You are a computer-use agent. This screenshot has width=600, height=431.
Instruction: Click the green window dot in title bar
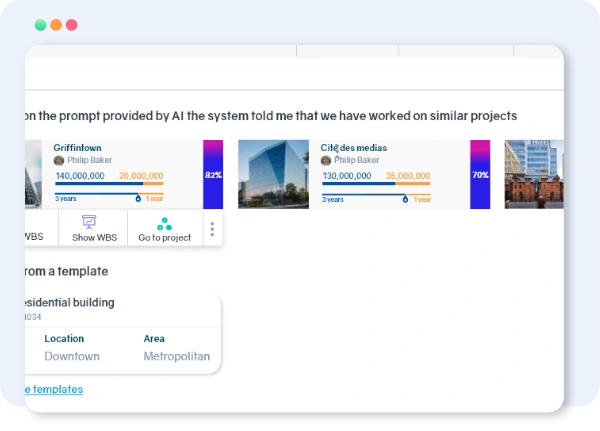(x=40, y=25)
